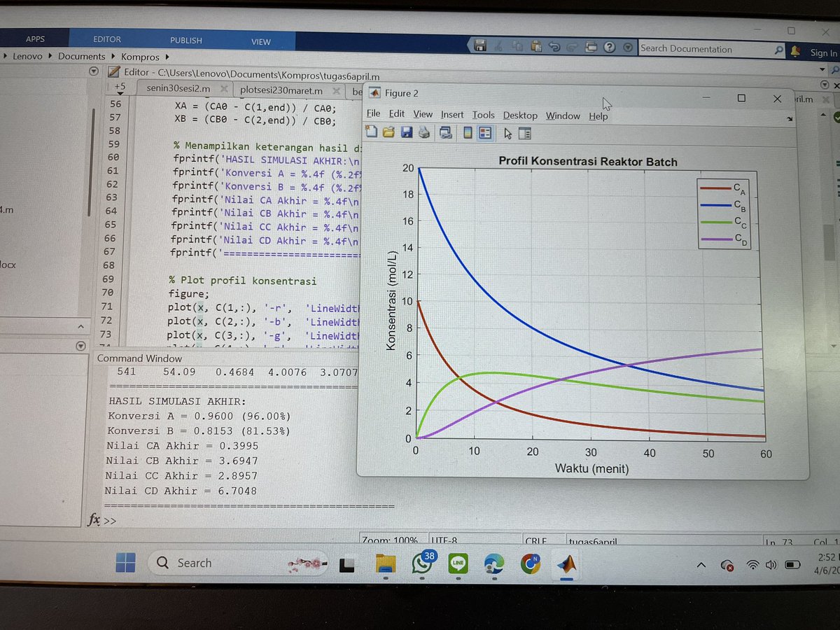Open the Edit menu in Figure 2

[x=397, y=113]
